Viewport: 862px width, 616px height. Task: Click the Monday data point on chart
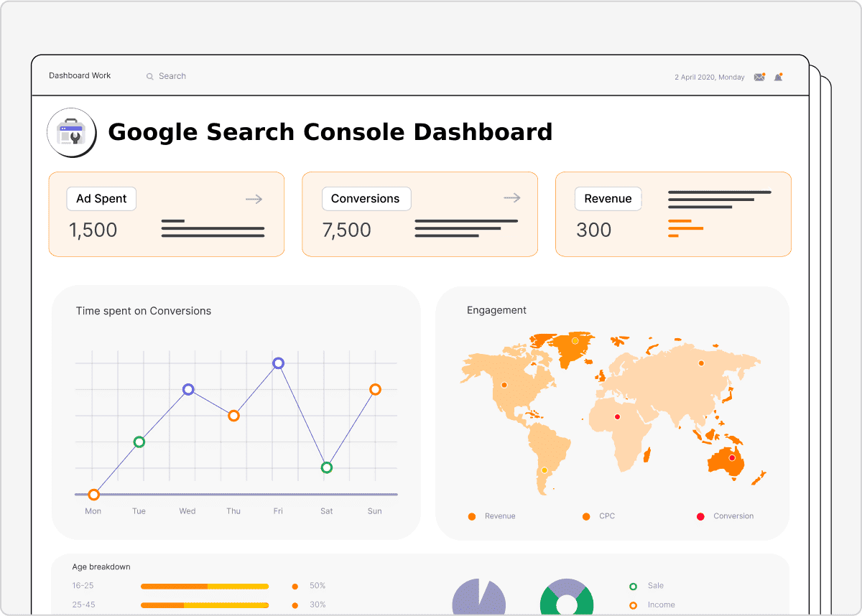[93, 495]
